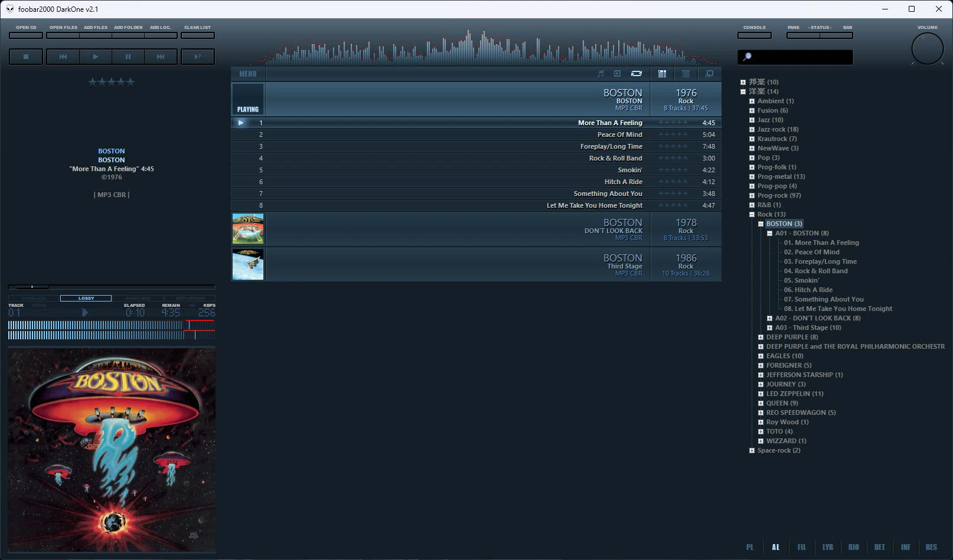Adjust the VOLUME knob

click(928, 48)
